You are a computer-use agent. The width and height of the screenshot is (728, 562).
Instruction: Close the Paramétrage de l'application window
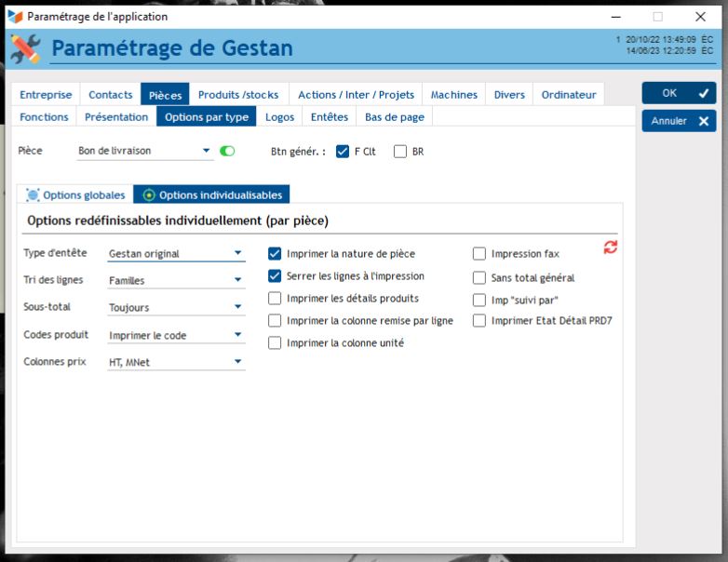coord(700,17)
